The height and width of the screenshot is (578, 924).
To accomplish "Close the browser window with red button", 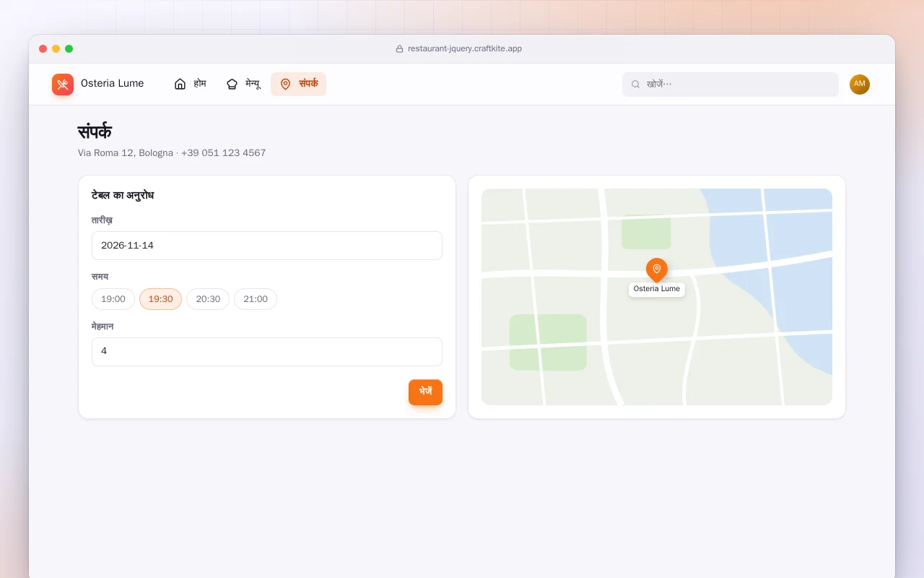I will (43, 49).
